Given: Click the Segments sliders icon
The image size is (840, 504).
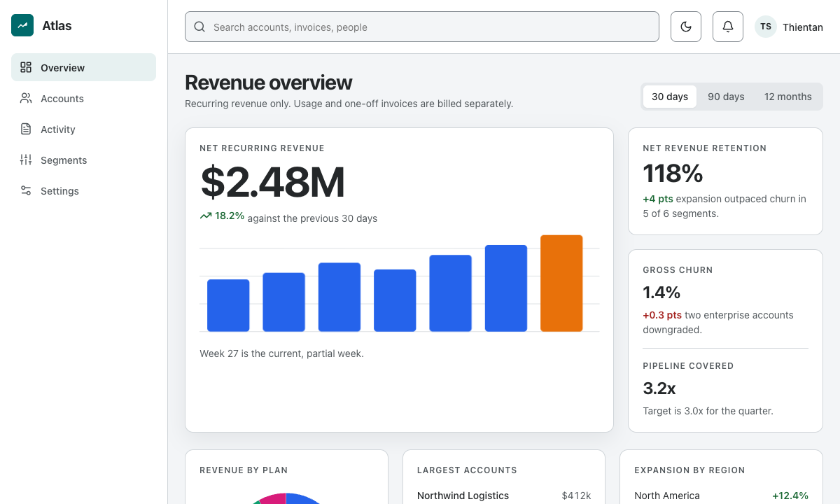Looking at the screenshot, I should click(26, 160).
